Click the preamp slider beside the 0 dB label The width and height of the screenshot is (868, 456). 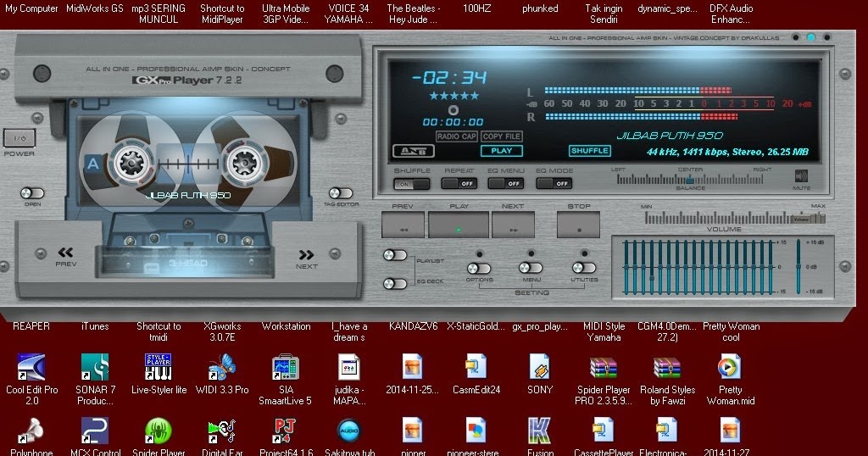(x=798, y=267)
